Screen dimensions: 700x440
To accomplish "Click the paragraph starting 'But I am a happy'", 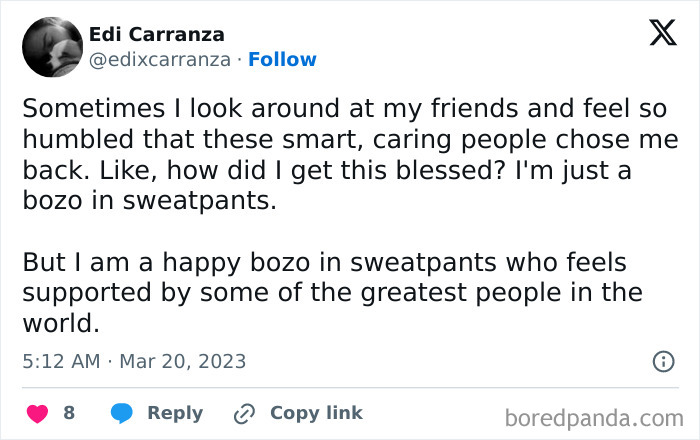I will [x=333, y=292].
